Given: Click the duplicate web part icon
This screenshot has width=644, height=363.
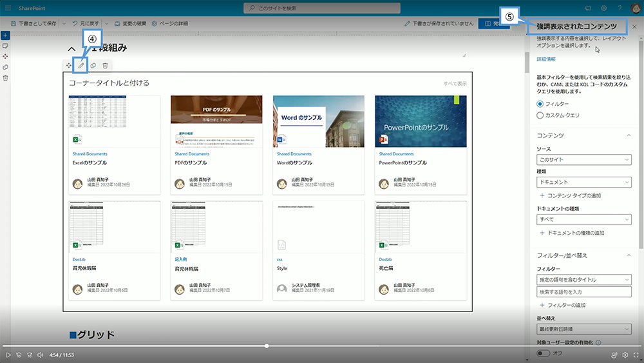Looking at the screenshot, I should point(93,65).
